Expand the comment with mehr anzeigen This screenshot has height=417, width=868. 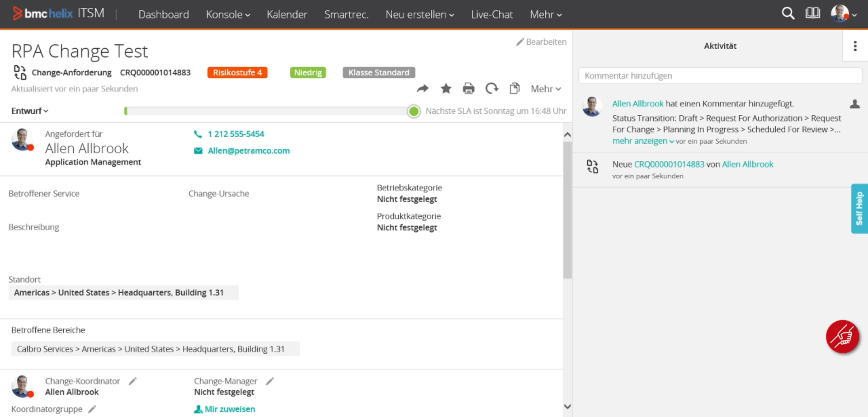(643, 141)
